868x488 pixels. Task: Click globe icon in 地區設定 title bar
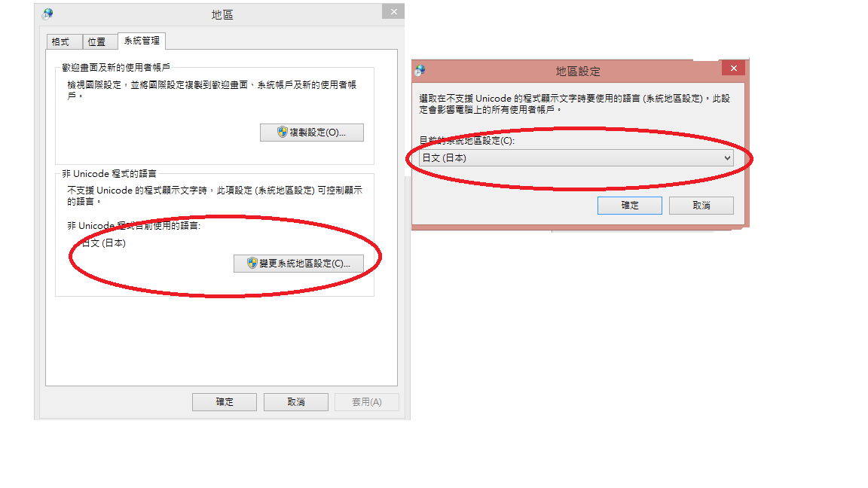pyautogui.click(x=420, y=71)
